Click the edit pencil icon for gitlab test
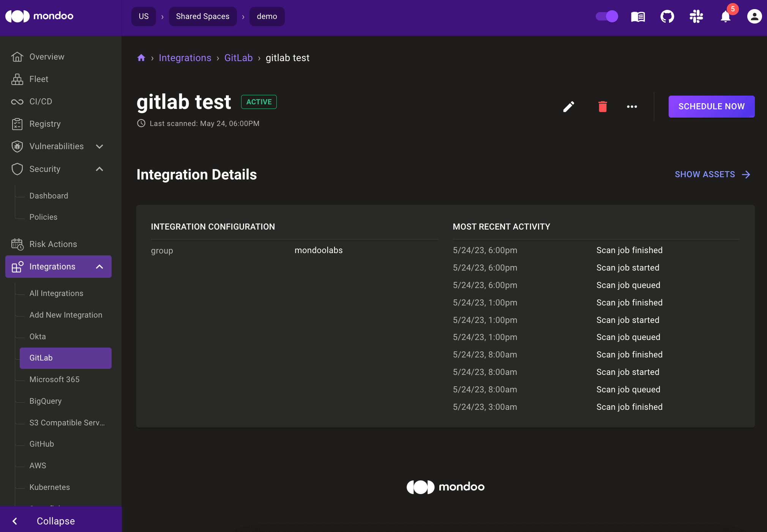 (569, 107)
